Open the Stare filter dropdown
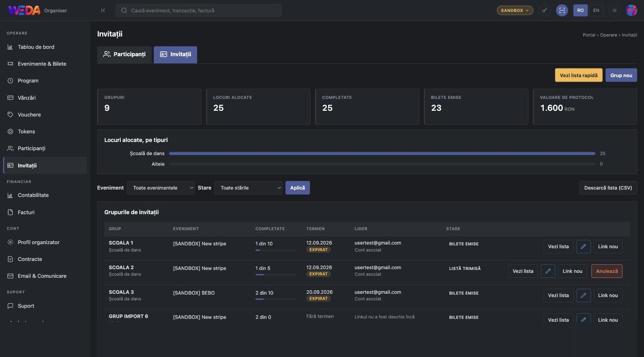Image resolution: width=644 pixels, height=357 pixels. (249, 188)
